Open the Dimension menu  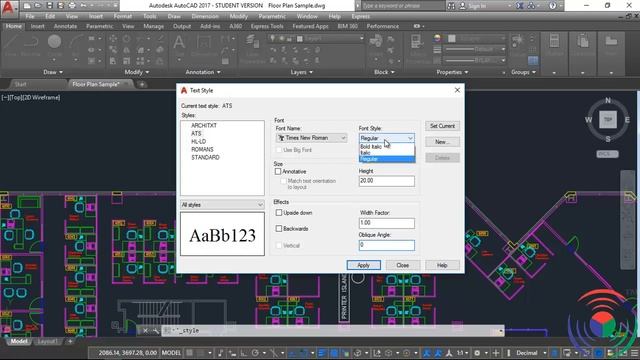tap(205, 16)
